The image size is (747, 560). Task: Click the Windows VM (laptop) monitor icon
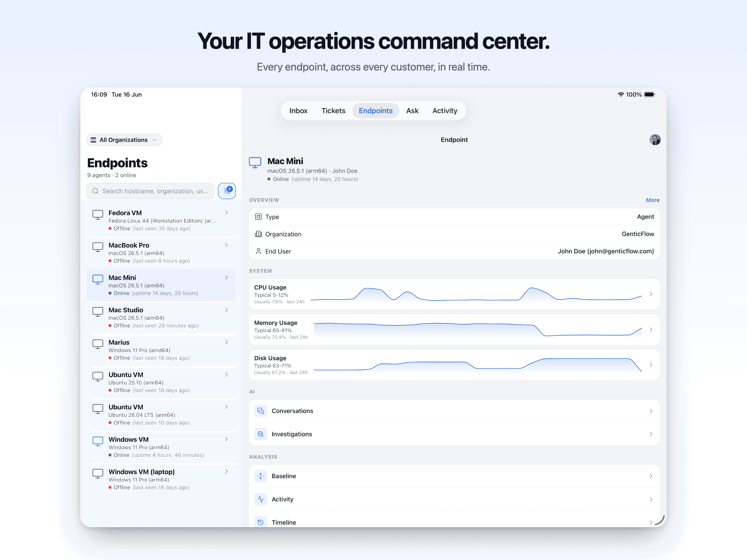pyautogui.click(x=98, y=474)
